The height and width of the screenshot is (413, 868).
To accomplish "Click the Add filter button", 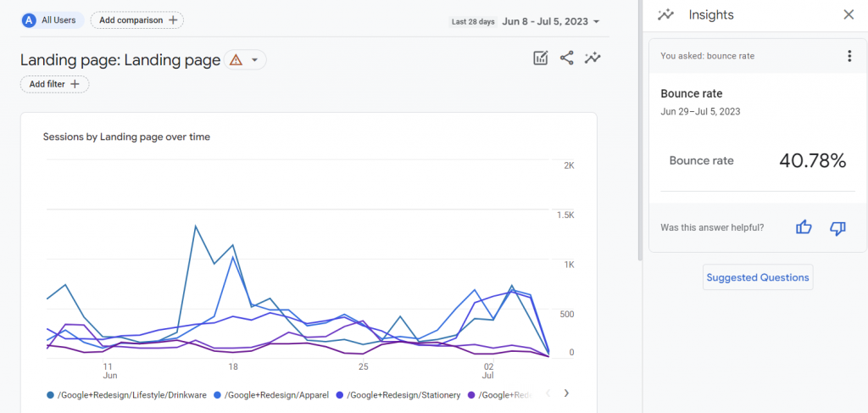I will coord(54,84).
